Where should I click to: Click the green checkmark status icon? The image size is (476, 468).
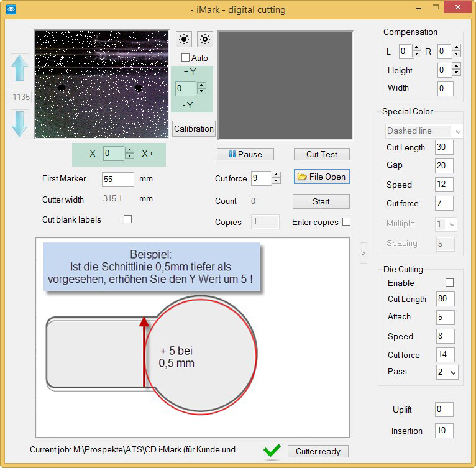tap(272, 451)
